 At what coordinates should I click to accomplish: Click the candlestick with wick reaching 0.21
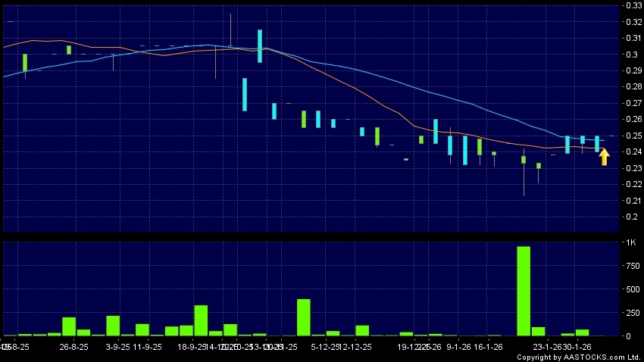coord(523,161)
